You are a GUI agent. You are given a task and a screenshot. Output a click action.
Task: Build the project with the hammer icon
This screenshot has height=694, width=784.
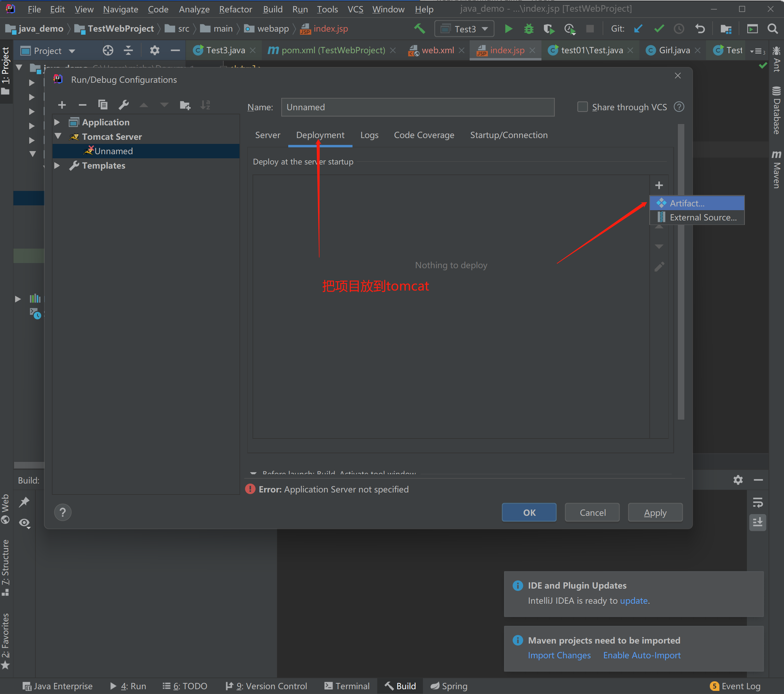[419, 29]
